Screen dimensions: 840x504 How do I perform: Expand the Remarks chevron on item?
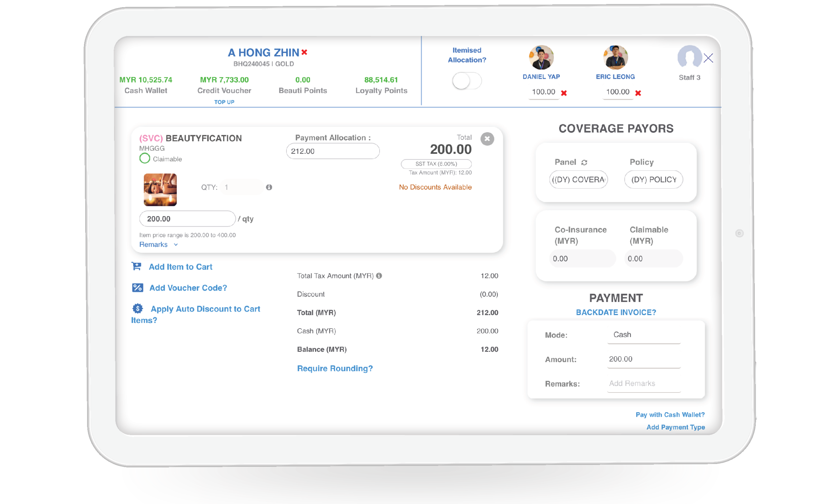click(x=176, y=245)
